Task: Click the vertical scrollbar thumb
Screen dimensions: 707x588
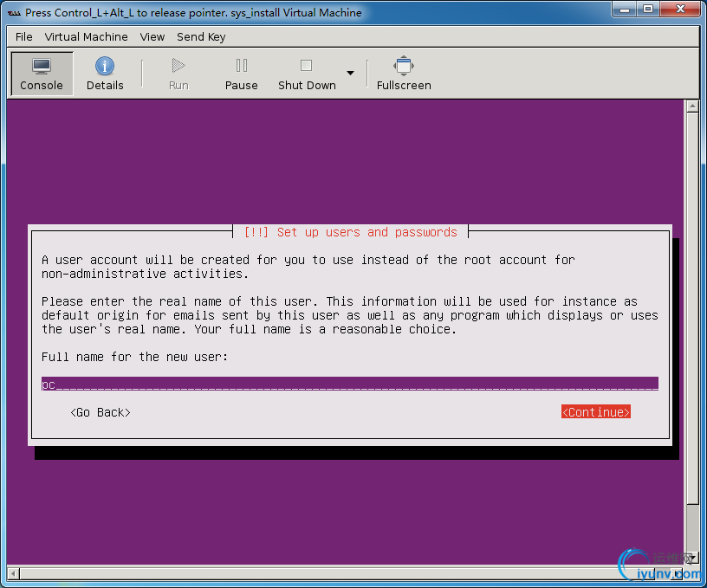Action: 692,308
